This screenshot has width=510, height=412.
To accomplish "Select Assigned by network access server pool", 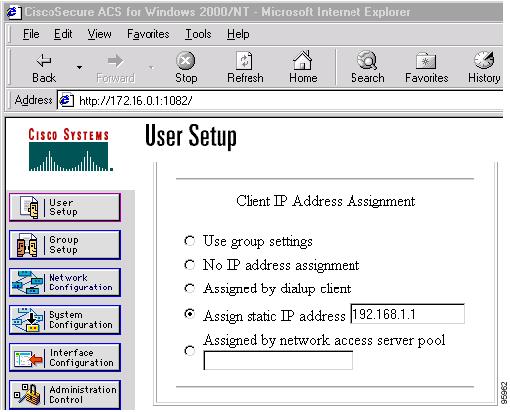I will pos(189,351).
